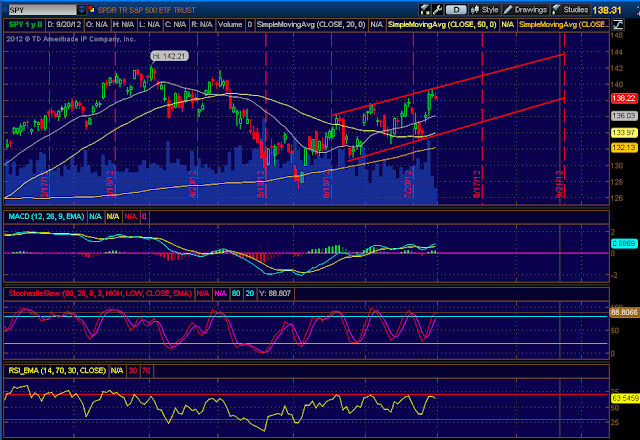Open the D timeframe selector button
The height and width of the screenshot is (440, 640).
pos(456,10)
